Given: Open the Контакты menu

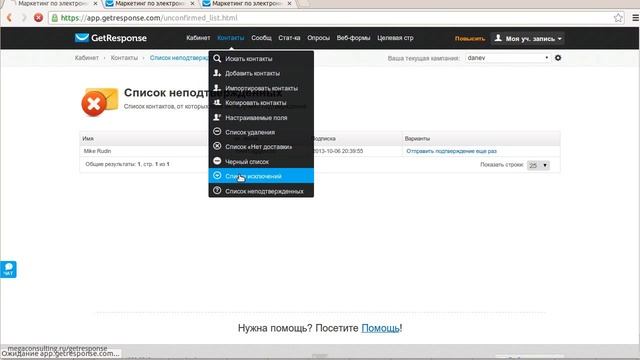Looking at the screenshot, I should click(x=231, y=38).
